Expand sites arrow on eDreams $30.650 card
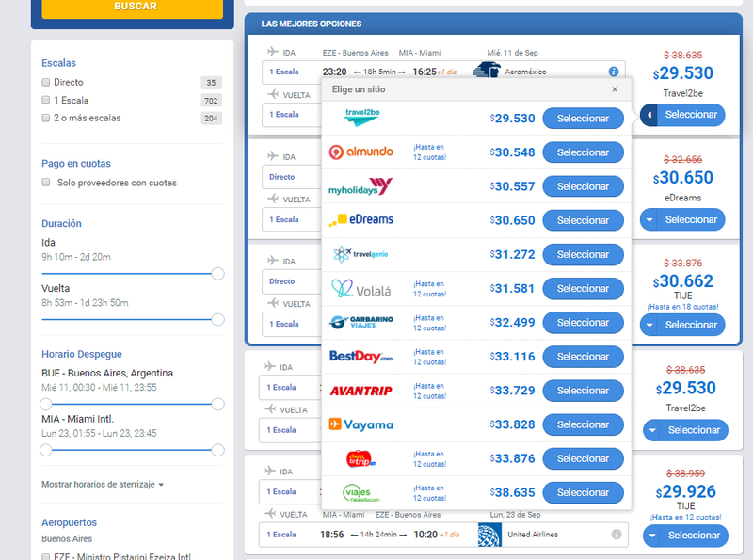753x560 pixels. 649,219
